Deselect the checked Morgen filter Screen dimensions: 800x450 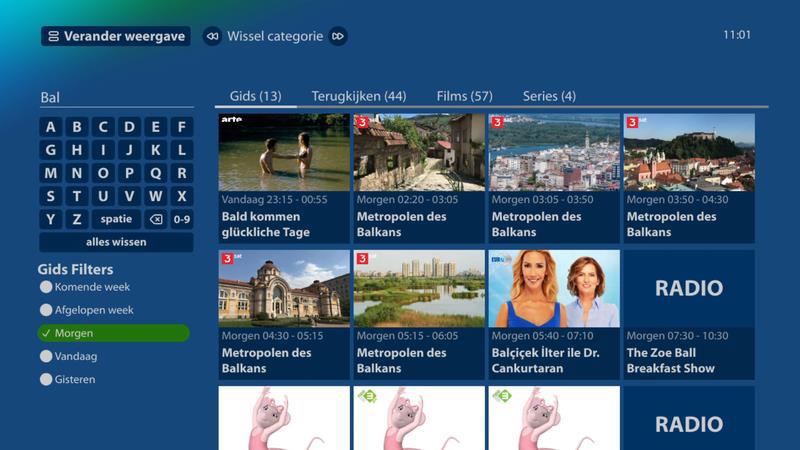pyautogui.click(x=113, y=333)
